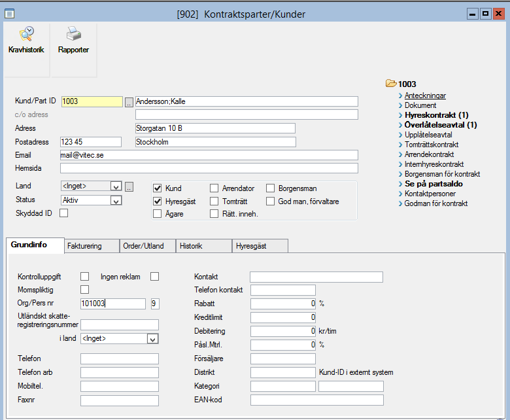Check the Skyddad ID checkbox
The height and width of the screenshot is (420, 510).
[64, 213]
